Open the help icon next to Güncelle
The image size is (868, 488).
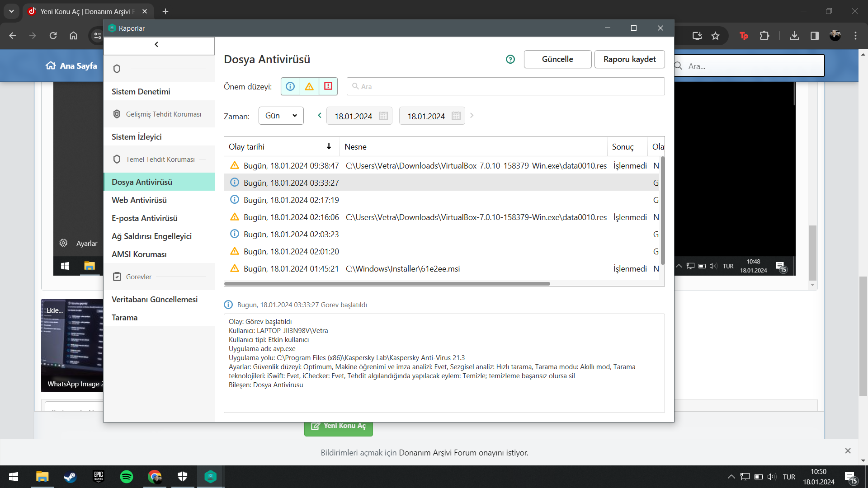(510, 59)
